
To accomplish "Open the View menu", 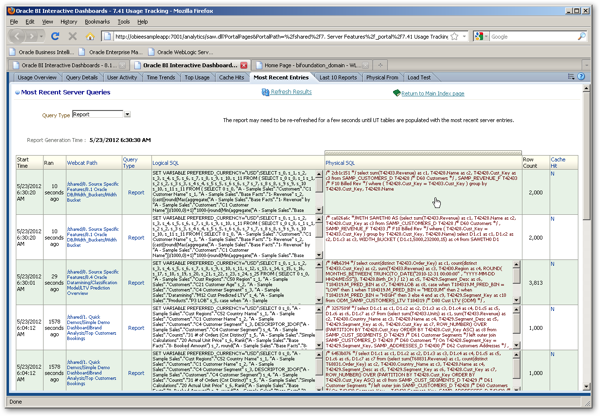I will 47,22.
